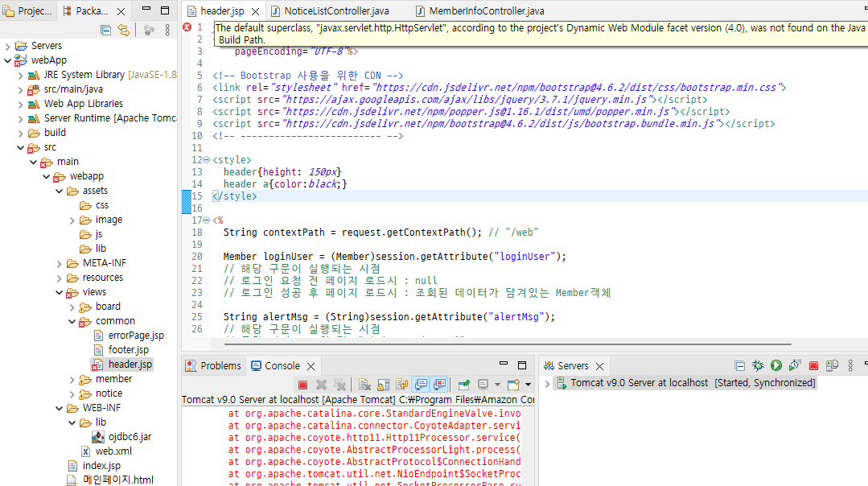Select the resources folder
This screenshot has height=486, width=868.
pyautogui.click(x=102, y=278)
